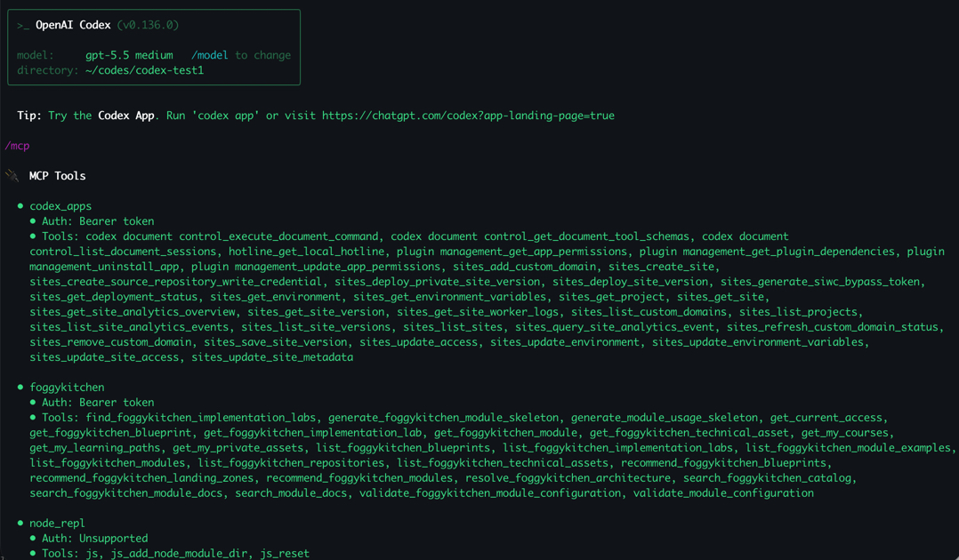Screen dimensions: 959x560
Task: Click sites_update_site_access tool name
Action: tap(104, 357)
